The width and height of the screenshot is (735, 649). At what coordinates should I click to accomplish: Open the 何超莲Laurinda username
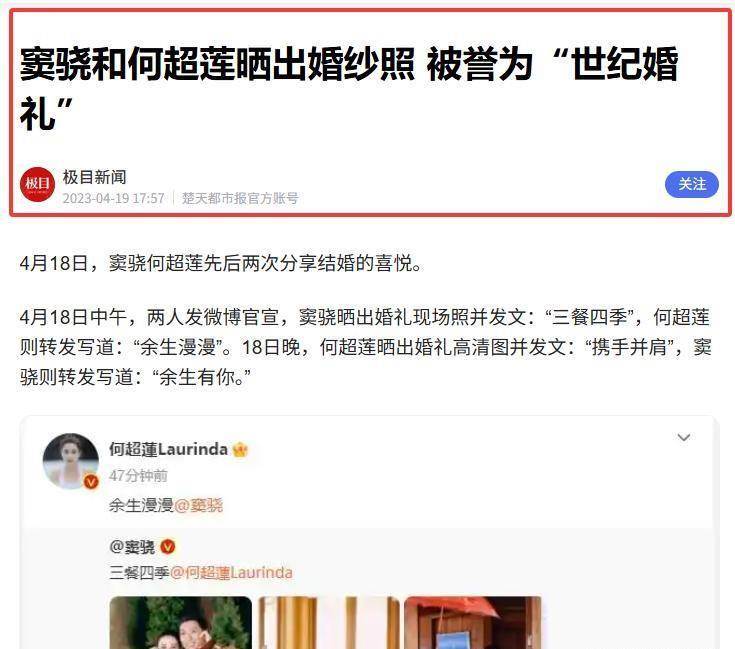click(x=168, y=449)
